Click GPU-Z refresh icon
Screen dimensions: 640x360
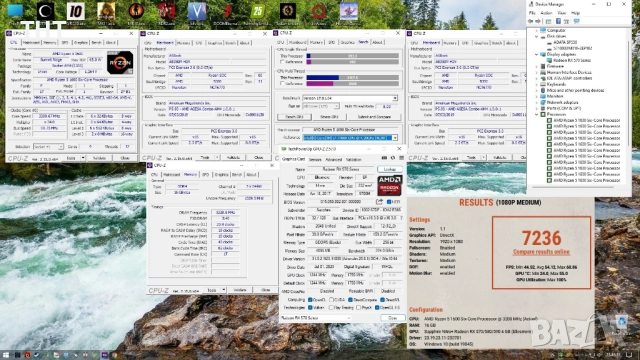[393, 158]
